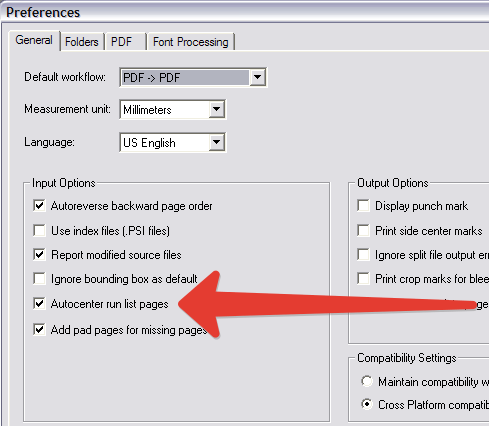
Task: Enable Print side center marks
Action: [x=363, y=230]
